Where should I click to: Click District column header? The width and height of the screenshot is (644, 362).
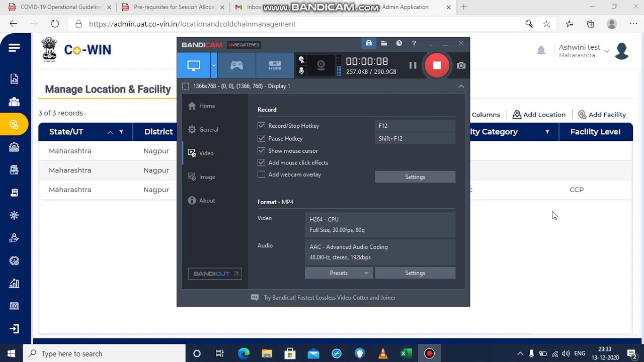[x=158, y=132]
